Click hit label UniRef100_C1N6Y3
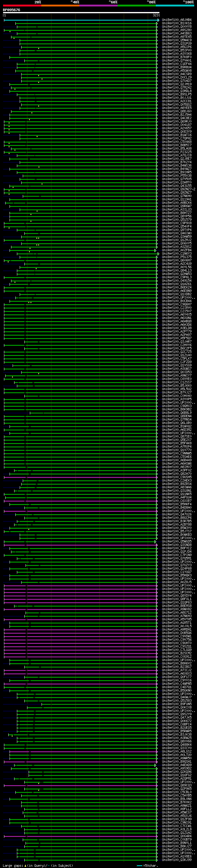 click(x=177, y=254)
